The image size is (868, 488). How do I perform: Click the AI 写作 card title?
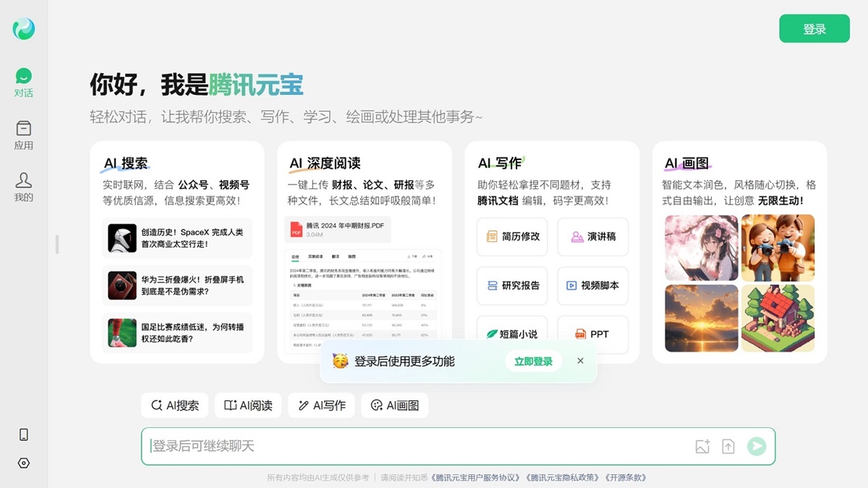500,163
